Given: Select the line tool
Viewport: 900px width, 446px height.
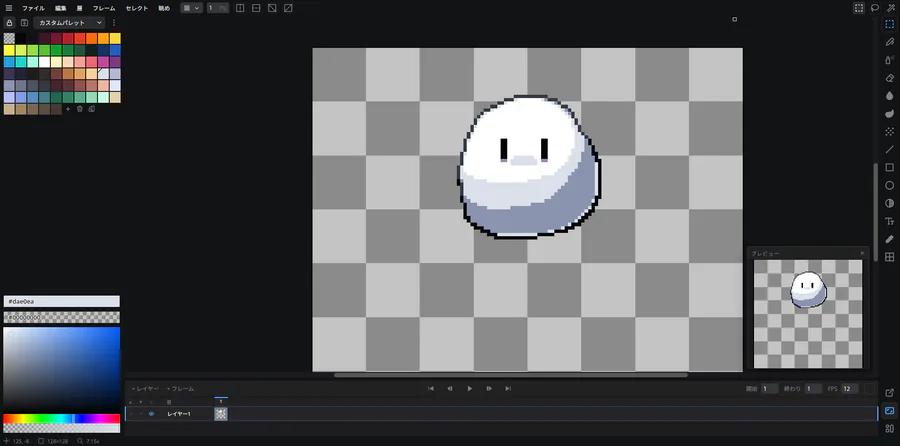Looking at the screenshot, I should pyautogui.click(x=890, y=149).
